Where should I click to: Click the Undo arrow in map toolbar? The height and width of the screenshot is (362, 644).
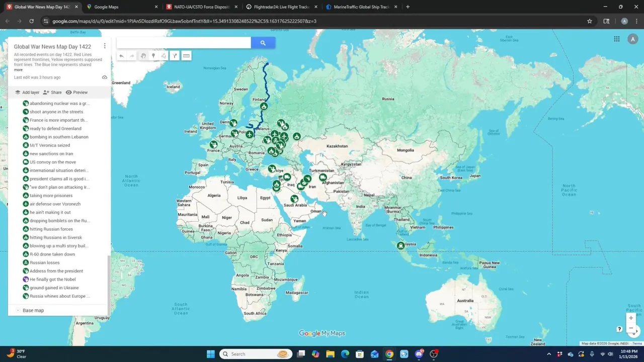coord(121,56)
